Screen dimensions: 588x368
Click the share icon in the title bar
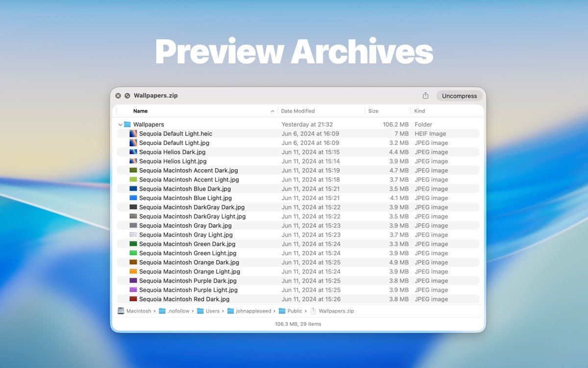coord(426,96)
